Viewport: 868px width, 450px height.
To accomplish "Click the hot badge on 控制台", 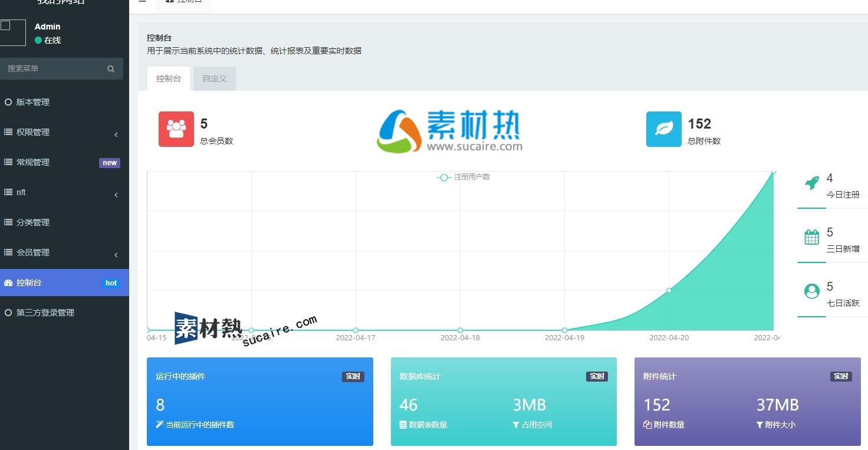I will (x=111, y=283).
